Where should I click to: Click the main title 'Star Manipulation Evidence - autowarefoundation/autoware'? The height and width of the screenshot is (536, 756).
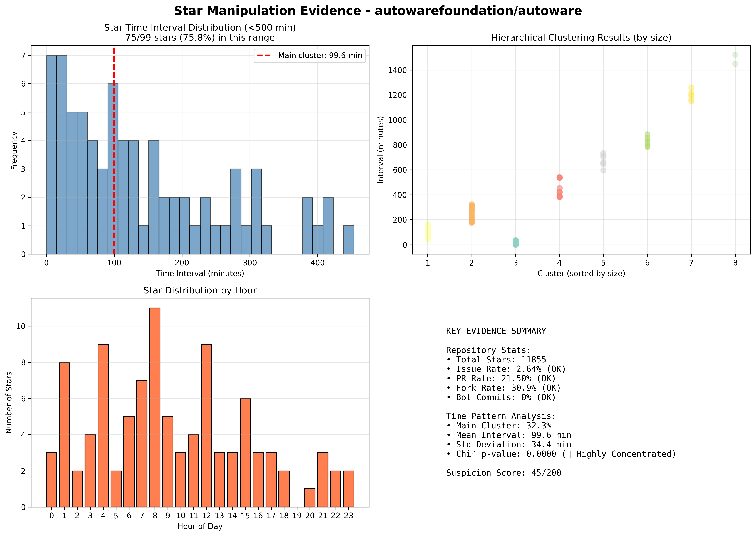[x=378, y=11]
